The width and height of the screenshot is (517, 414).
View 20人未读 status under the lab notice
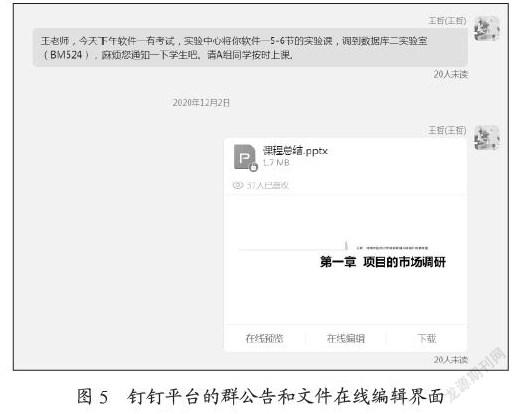tap(451, 74)
